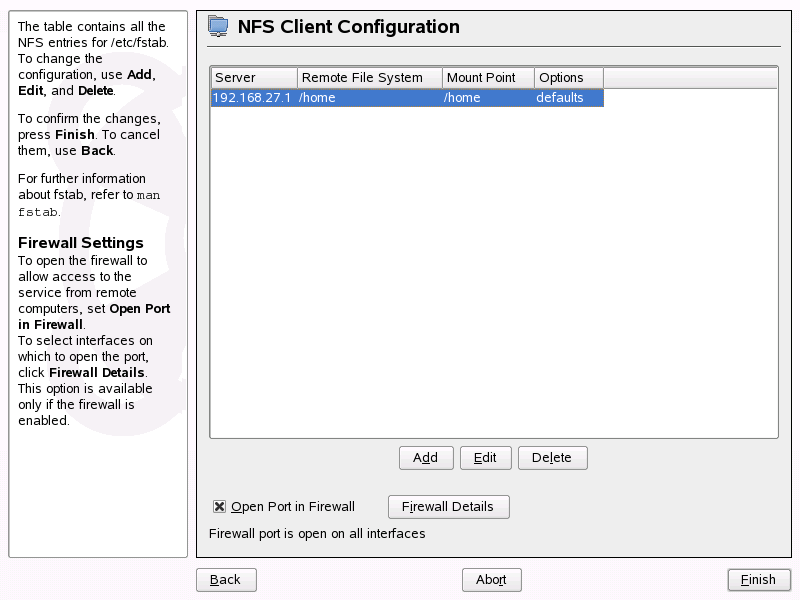Go Back to the previous step

(226, 580)
